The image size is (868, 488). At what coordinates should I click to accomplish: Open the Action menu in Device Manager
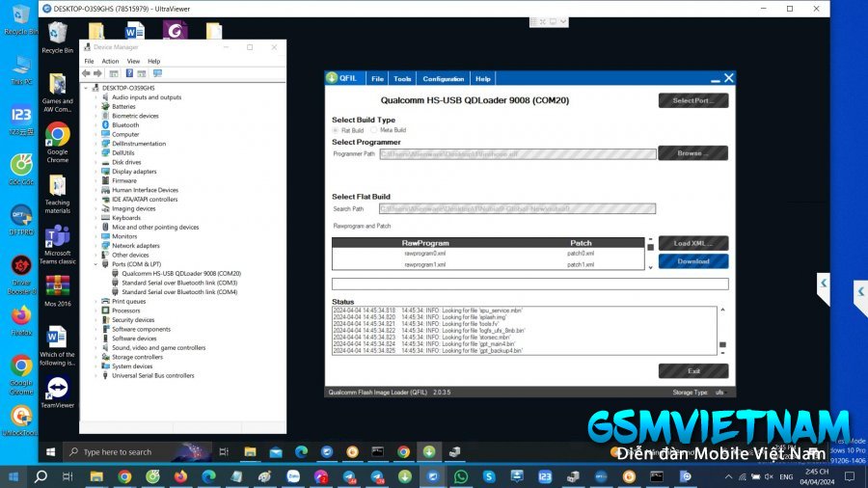pyautogui.click(x=110, y=62)
